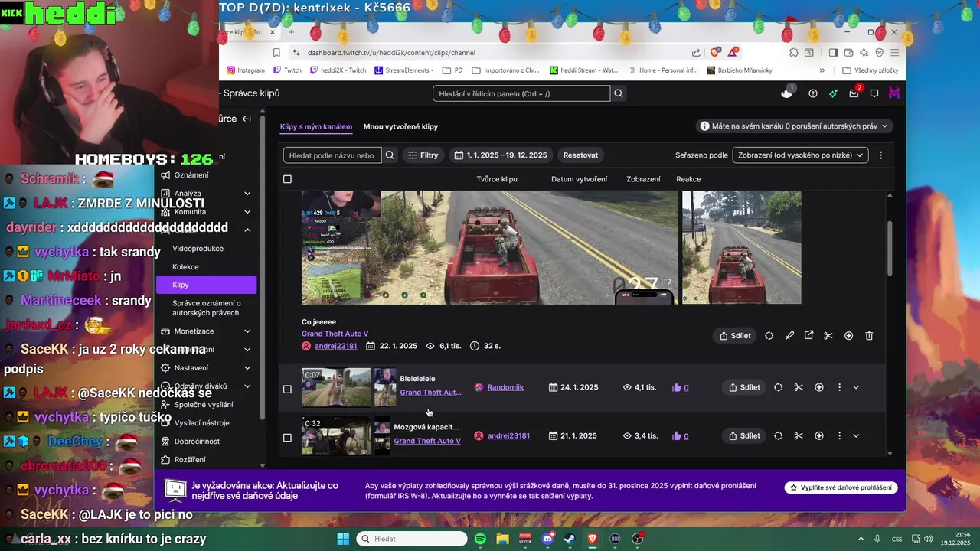Open Steam from the Windows taskbar
Screen dimensions: 980x551
pos(570,539)
